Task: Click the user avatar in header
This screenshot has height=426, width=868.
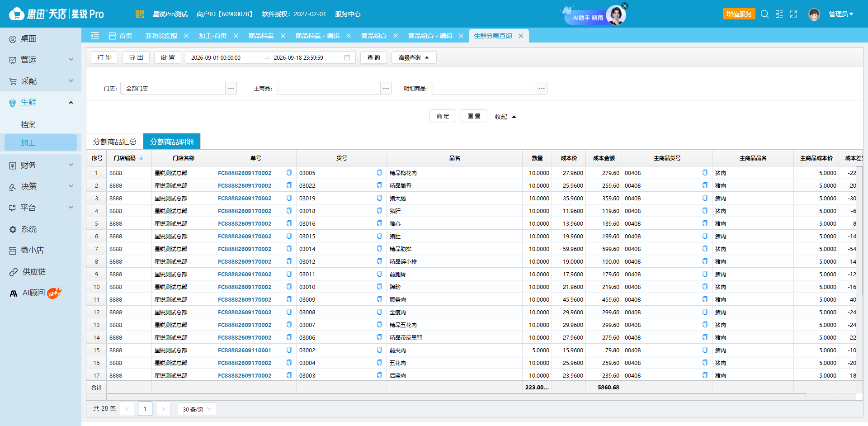Action: point(814,14)
